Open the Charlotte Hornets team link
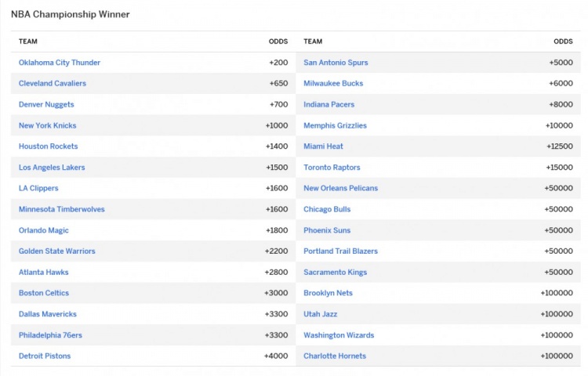This screenshot has width=588, height=376. click(x=335, y=356)
